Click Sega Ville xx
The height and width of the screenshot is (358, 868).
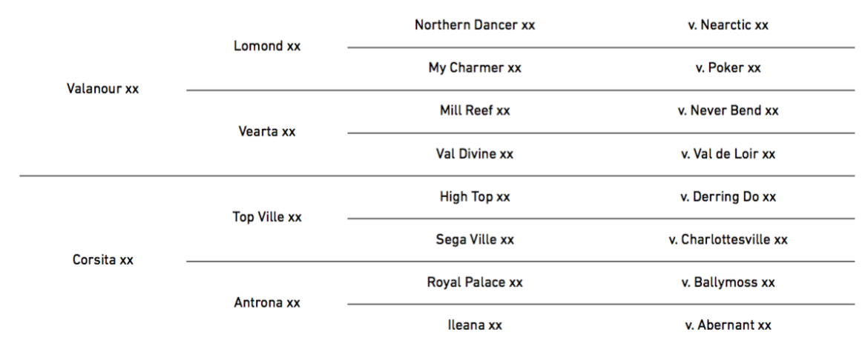pyautogui.click(x=475, y=239)
